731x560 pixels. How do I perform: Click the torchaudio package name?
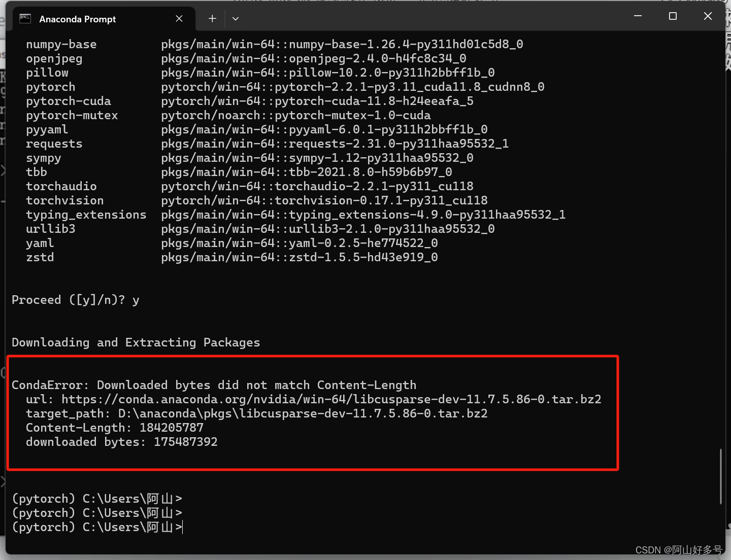[61, 186]
